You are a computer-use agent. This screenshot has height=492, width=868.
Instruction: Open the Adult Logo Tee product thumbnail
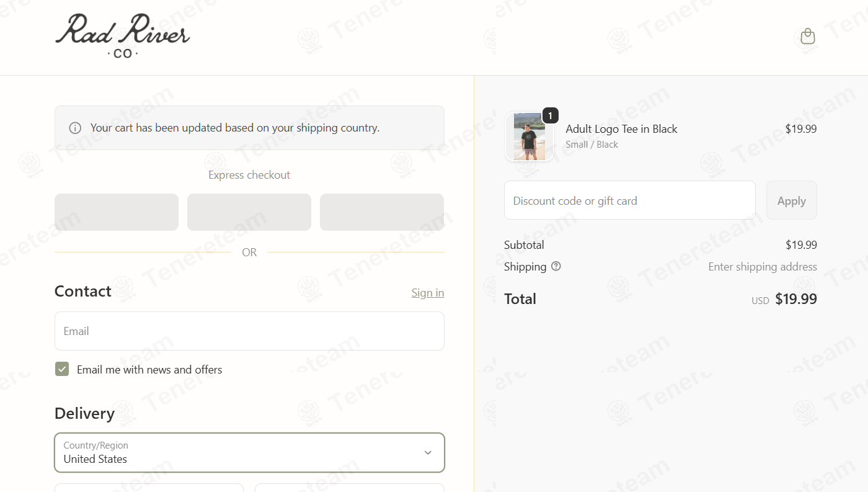(x=529, y=136)
